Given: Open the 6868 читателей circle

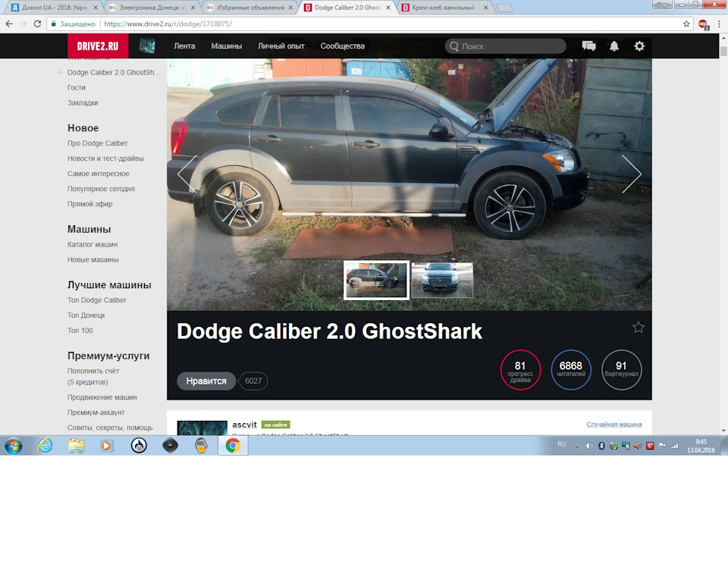Looking at the screenshot, I should point(570,370).
